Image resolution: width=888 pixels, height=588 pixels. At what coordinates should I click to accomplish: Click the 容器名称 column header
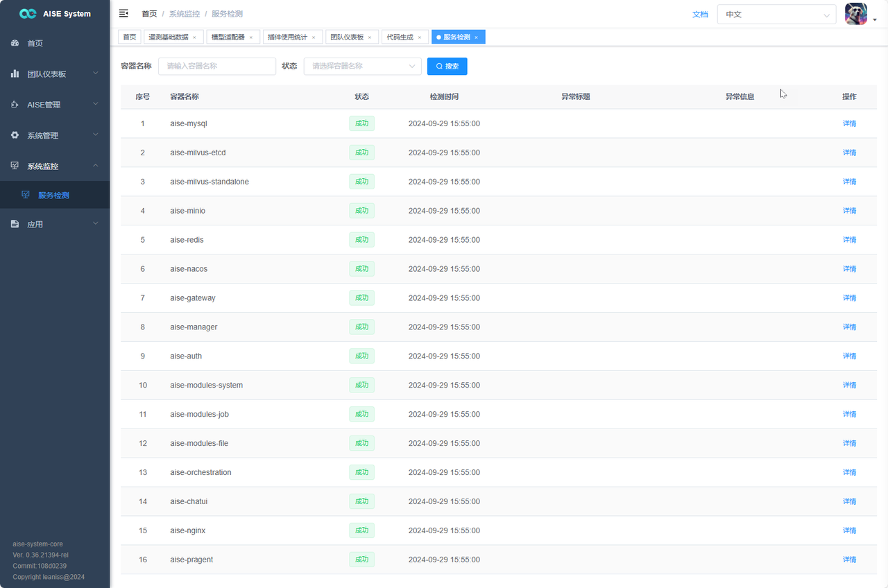pyautogui.click(x=185, y=96)
